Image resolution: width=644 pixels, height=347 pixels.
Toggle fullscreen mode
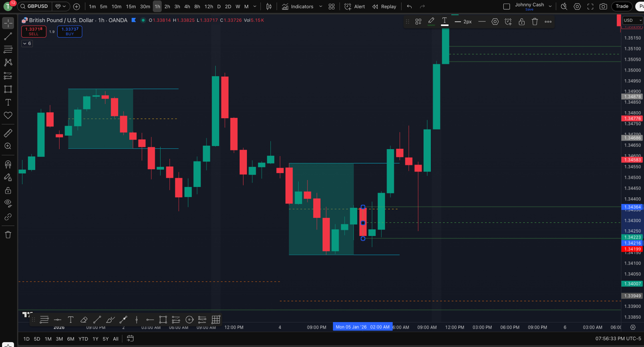(x=590, y=7)
